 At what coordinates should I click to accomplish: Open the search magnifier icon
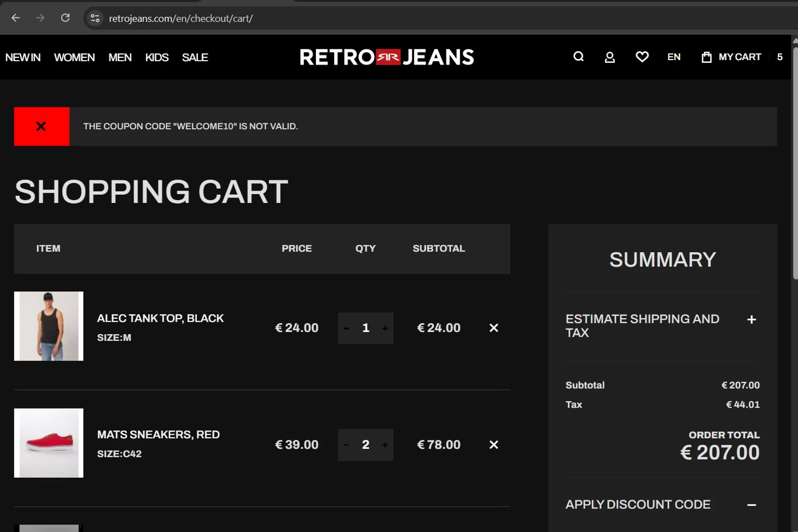(579, 57)
